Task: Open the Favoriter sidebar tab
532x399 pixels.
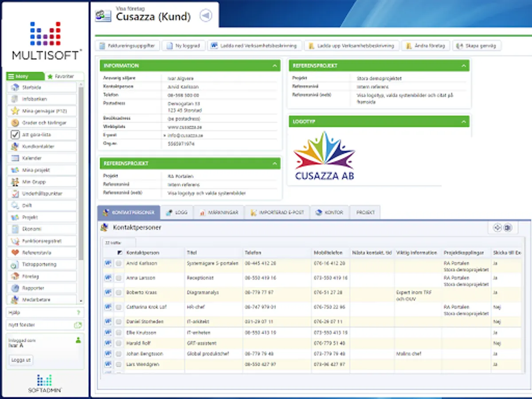Action: tap(64, 76)
